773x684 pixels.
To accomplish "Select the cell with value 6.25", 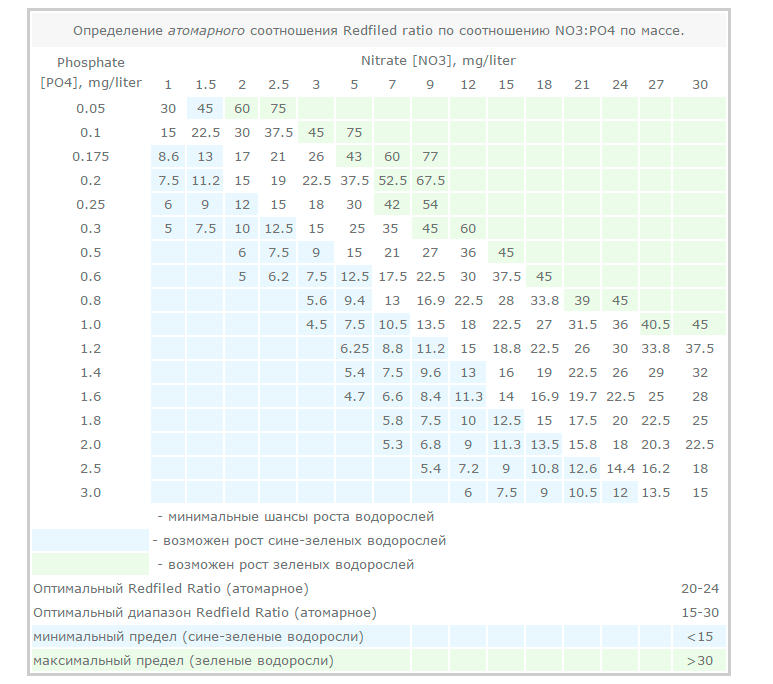I will 354,348.
